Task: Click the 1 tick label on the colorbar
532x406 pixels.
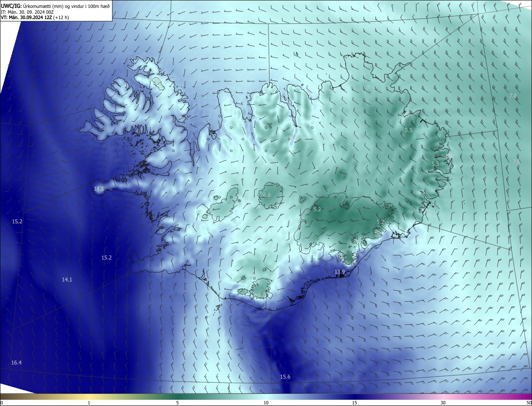Action: tap(89, 403)
